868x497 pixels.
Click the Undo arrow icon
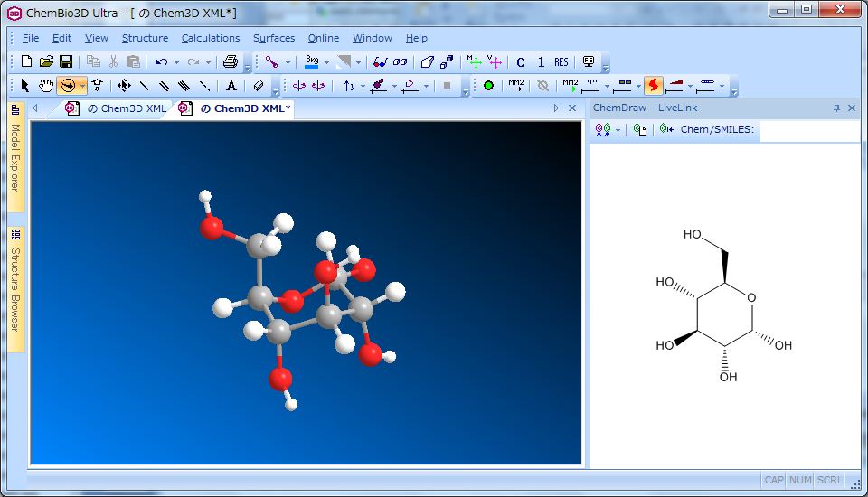pyautogui.click(x=162, y=62)
